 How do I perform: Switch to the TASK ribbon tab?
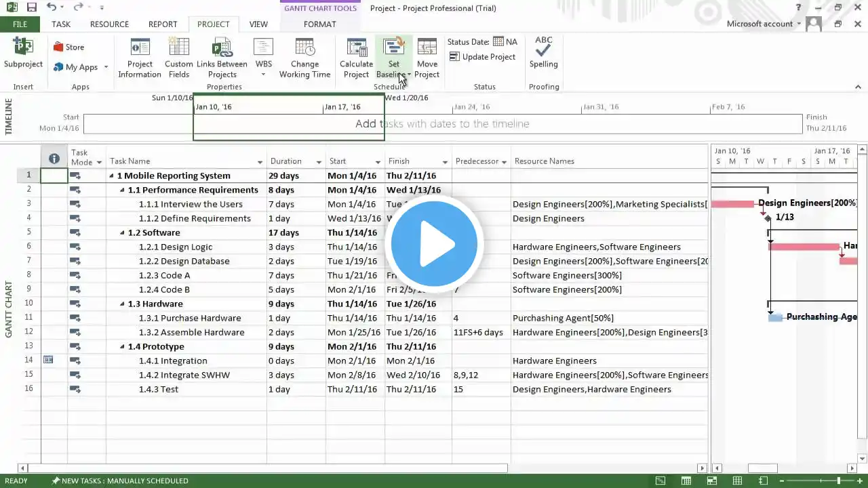pyautogui.click(x=61, y=24)
